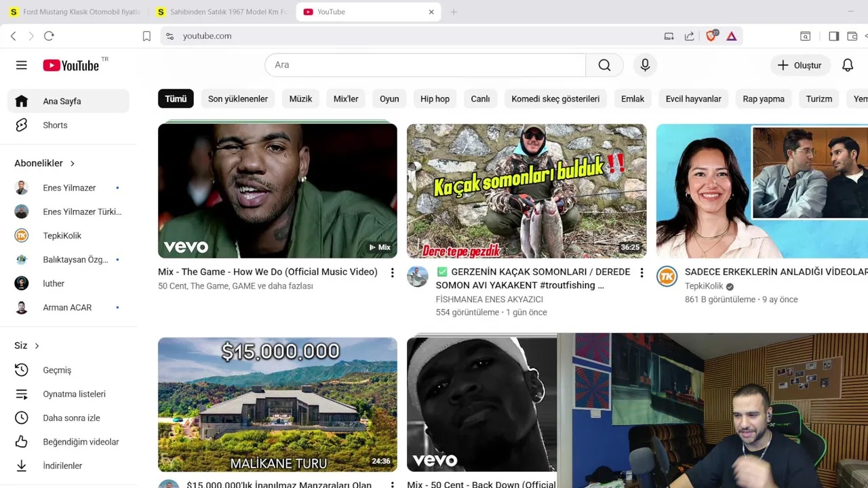The image size is (868, 488).
Task: Play Sadece Erkeklerin Anladığı video thumbnail
Action: click(x=762, y=191)
